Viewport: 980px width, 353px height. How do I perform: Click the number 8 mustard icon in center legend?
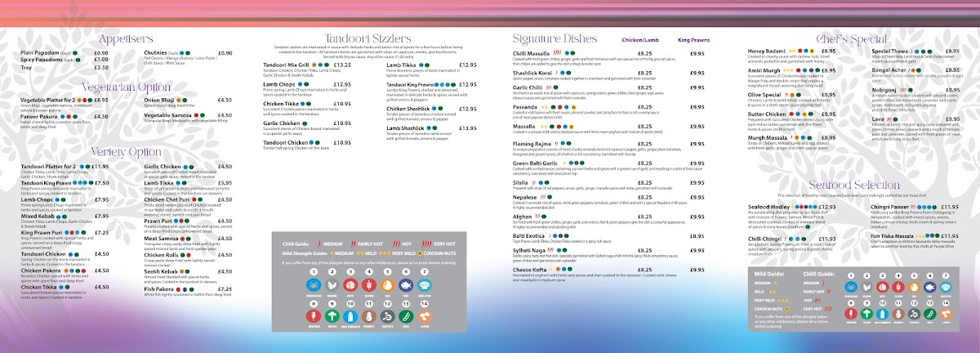click(x=314, y=316)
